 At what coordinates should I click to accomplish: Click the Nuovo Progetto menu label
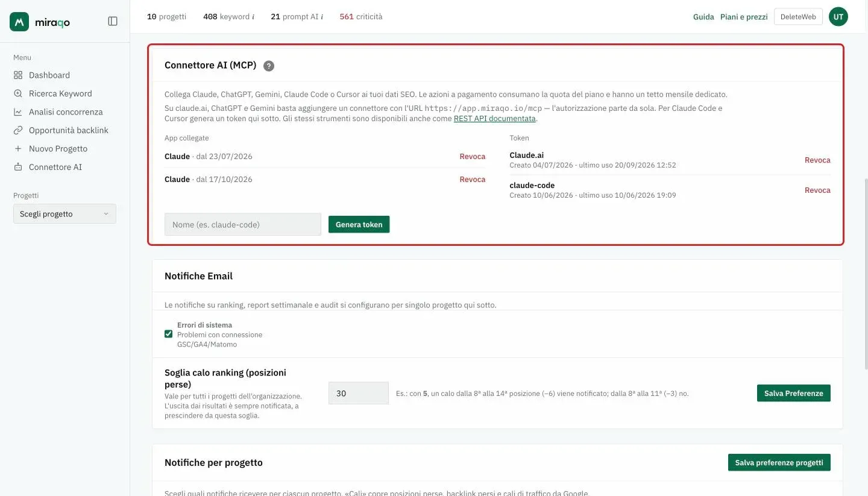pos(58,149)
